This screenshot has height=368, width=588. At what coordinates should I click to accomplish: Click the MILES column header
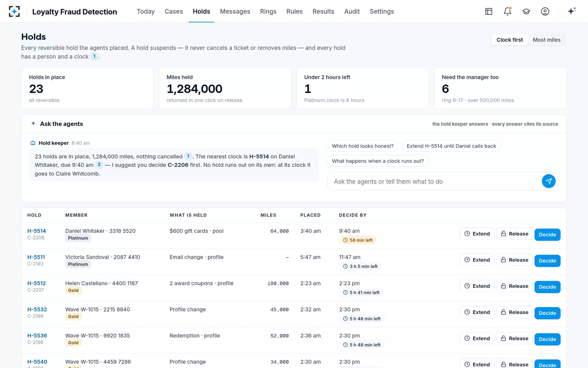click(x=268, y=215)
